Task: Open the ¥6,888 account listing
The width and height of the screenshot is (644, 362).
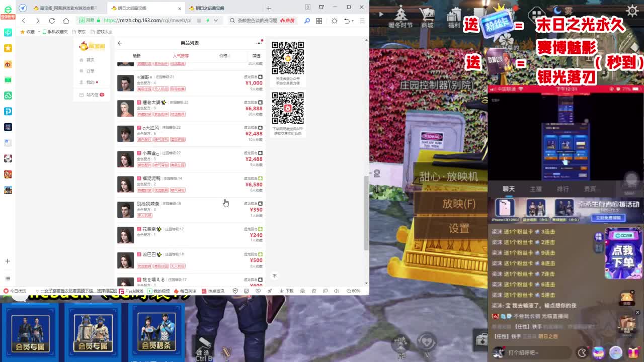Action: click(190, 109)
